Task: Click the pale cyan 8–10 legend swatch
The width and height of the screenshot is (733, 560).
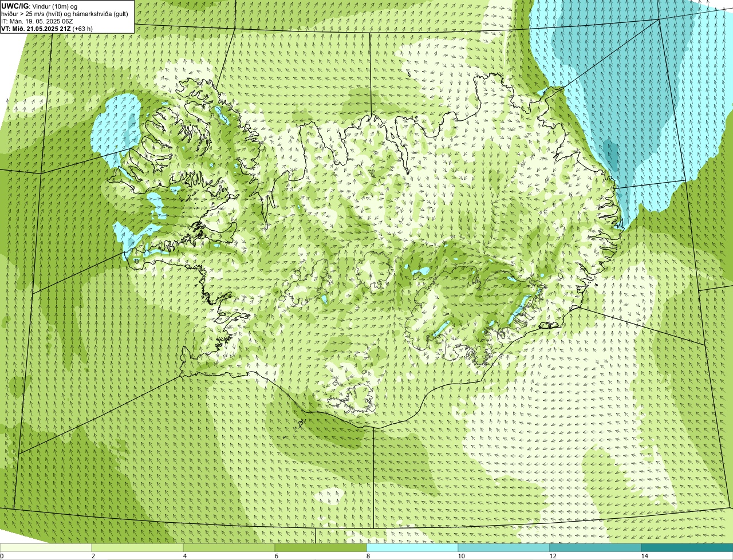Action: 412,547
